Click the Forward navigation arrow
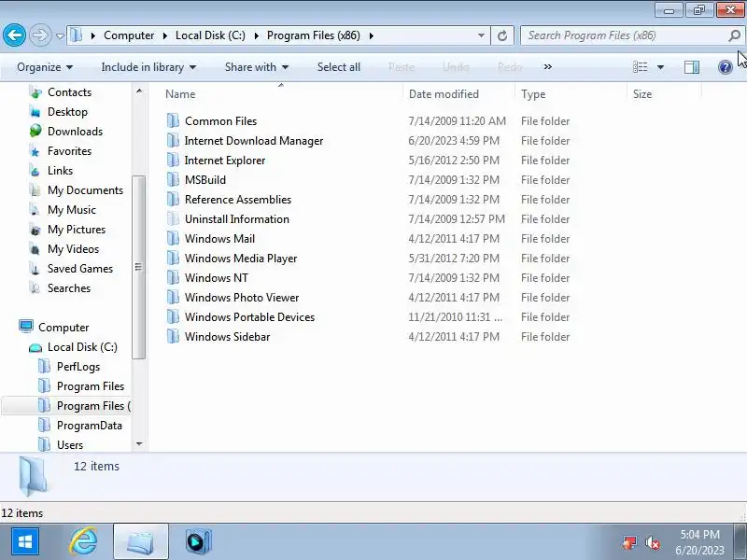The image size is (747, 560). tap(40, 35)
